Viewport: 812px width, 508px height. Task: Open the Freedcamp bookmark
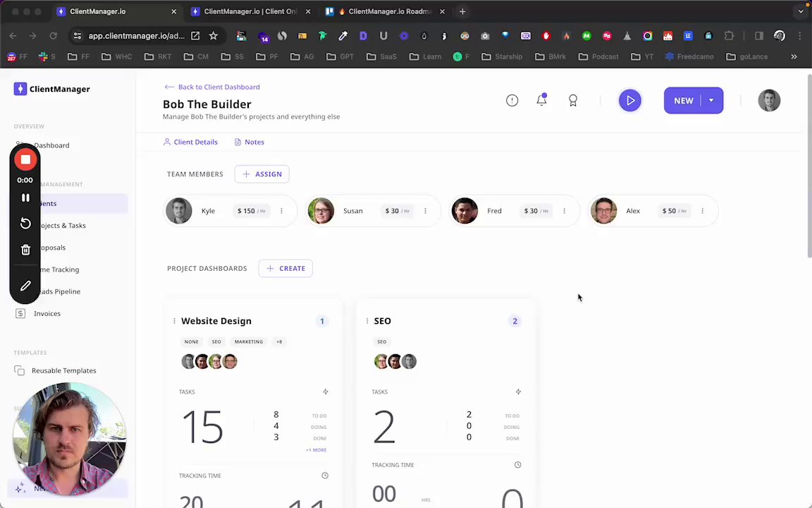tap(689, 56)
